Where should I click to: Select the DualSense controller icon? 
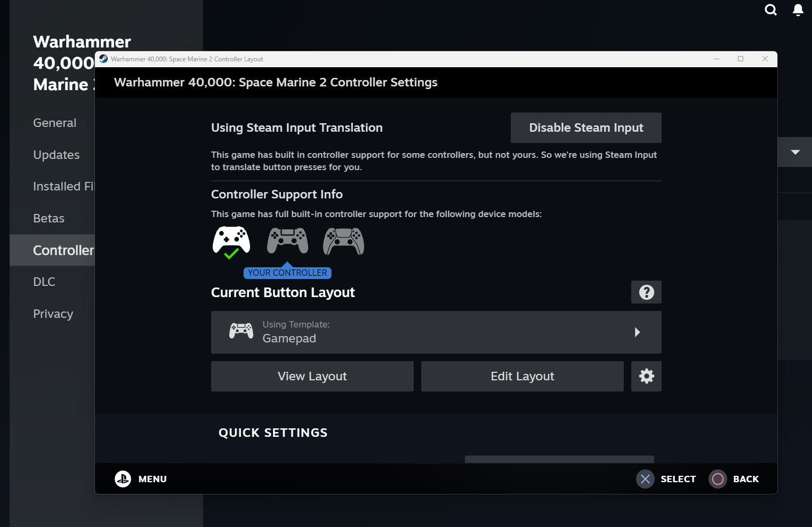344,241
